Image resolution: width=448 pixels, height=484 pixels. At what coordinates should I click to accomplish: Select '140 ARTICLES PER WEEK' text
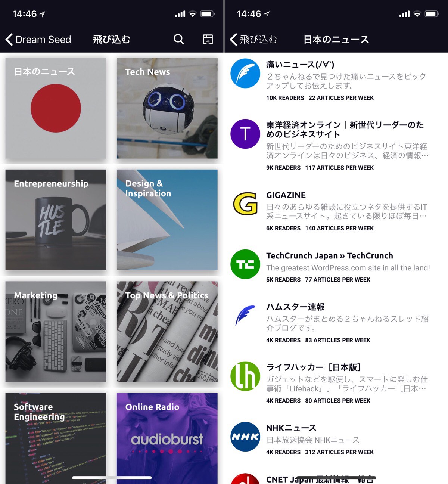point(339,228)
